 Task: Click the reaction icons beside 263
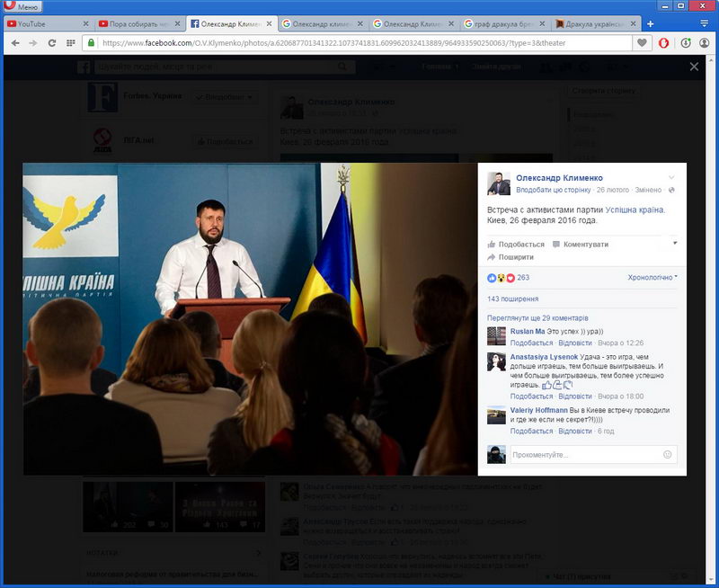click(x=501, y=278)
